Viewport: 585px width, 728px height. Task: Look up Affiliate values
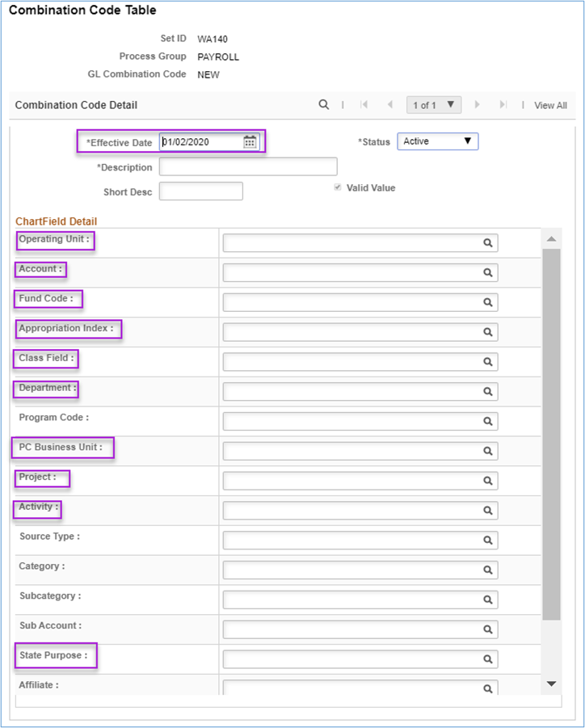[487, 688]
